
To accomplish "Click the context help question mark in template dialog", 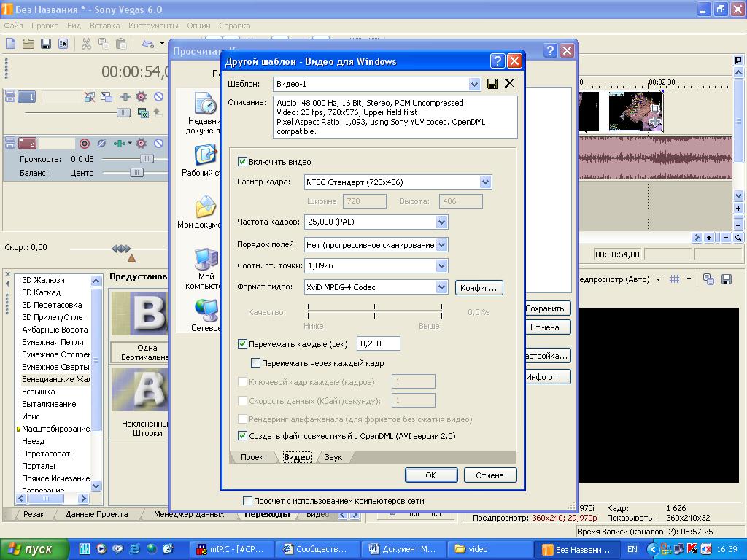I will pyautogui.click(x=497, y=61).
